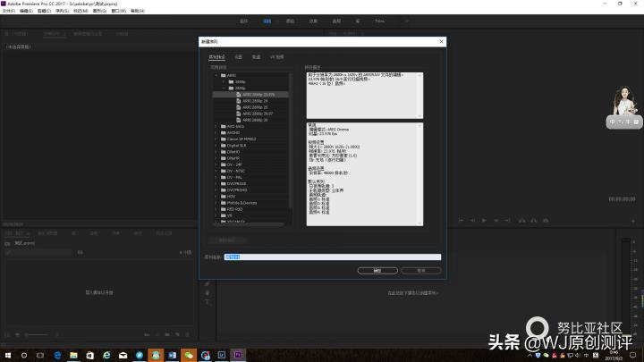
Task: Click the 确定 button to confirm
Action: coord(377,270)
